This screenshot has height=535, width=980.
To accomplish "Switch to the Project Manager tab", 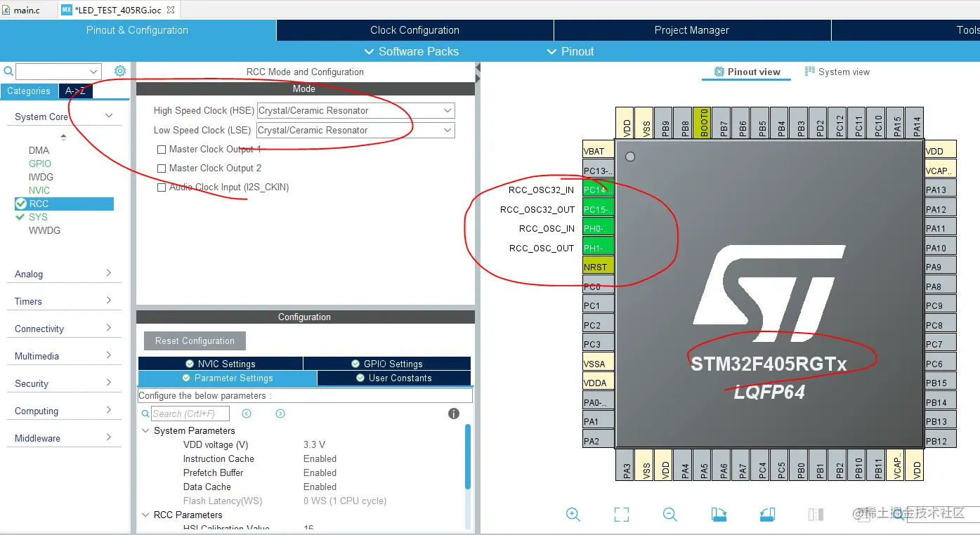I will tap(692, 30).
